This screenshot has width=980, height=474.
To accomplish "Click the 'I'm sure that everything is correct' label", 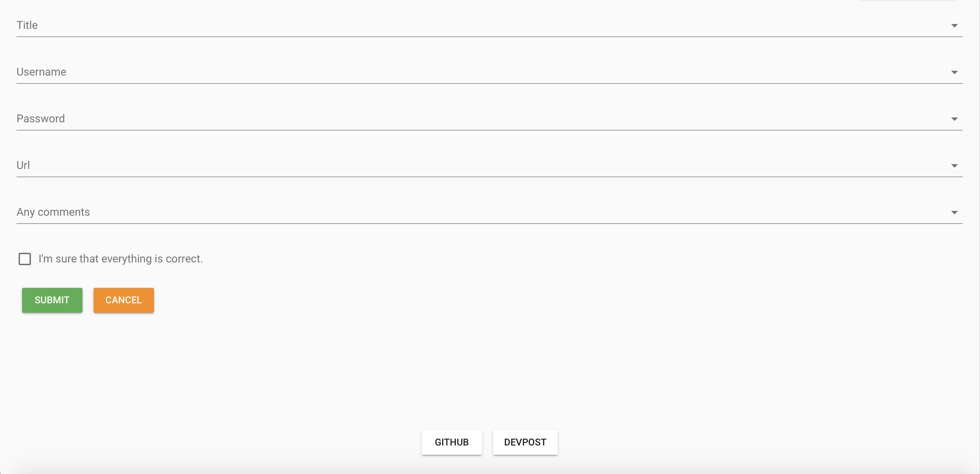I will click(121, 259).
